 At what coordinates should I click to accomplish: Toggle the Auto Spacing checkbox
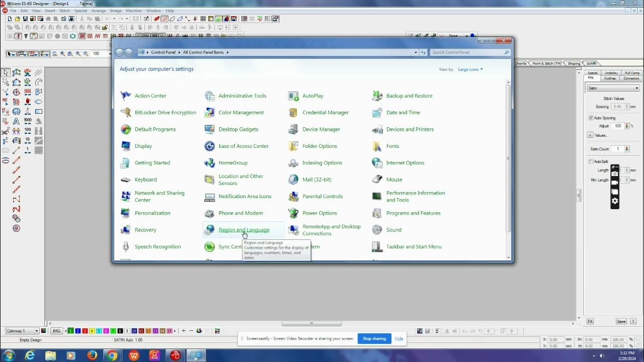point(591,118)
